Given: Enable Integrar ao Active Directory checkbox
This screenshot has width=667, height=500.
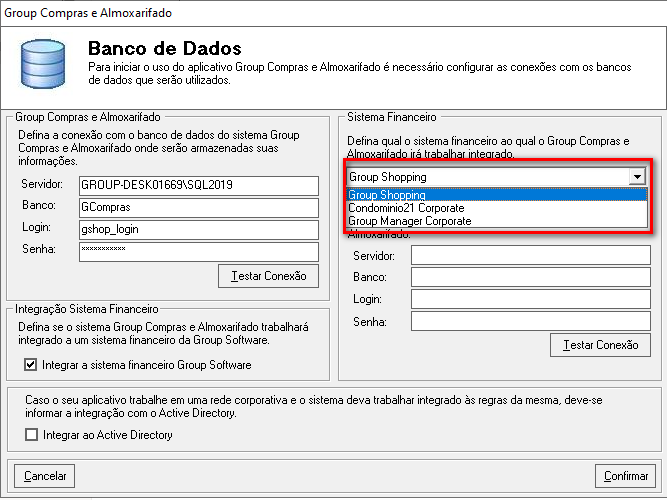Looking at the screenshot, I should (31, 434).
